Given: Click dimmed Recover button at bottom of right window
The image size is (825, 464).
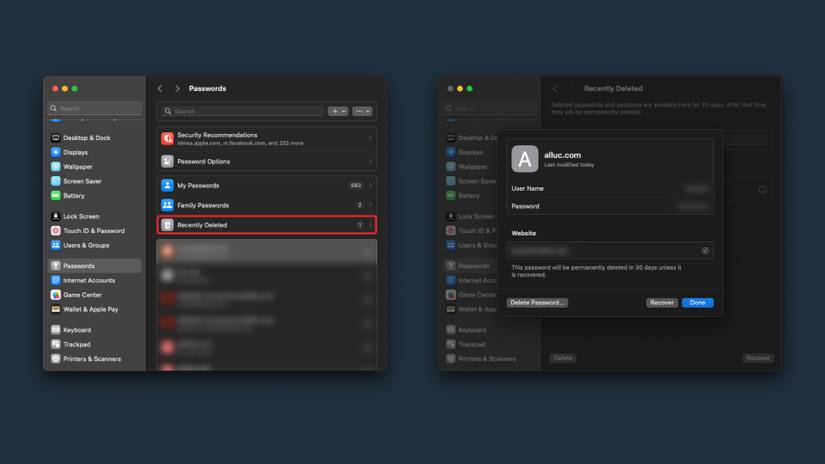Looking at the screenshot, I should [x=758, y=358].
